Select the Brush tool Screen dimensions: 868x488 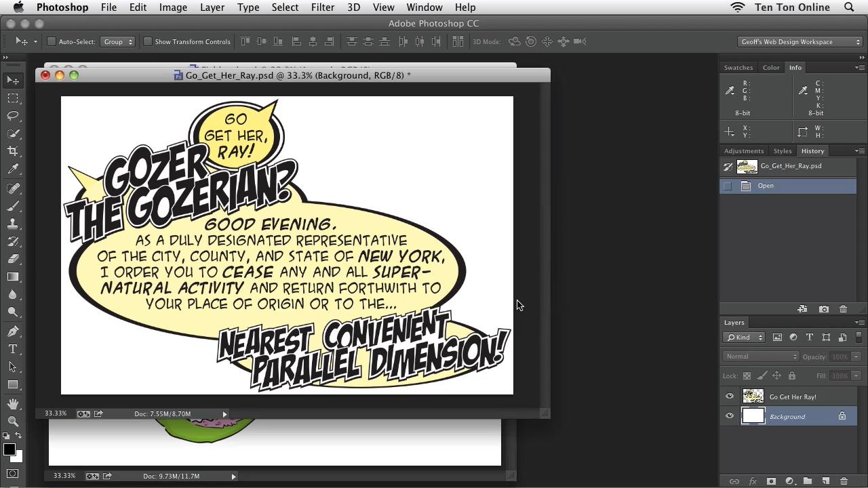[x=13, y=206]
